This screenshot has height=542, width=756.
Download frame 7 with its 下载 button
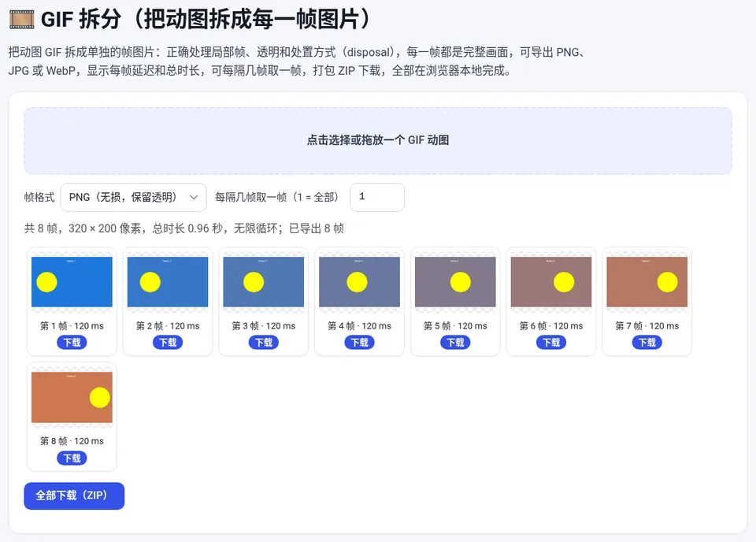pos(647,343)
